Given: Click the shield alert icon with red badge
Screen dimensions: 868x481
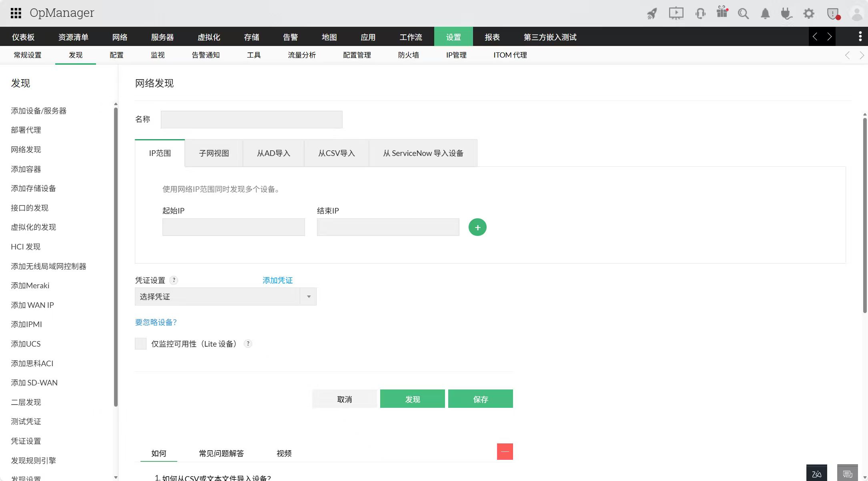Looking at the screenshot, I should tap(834, 13).
